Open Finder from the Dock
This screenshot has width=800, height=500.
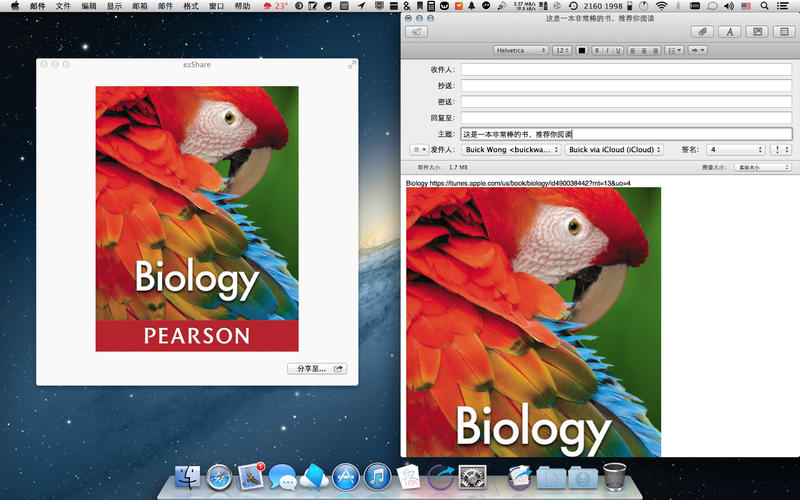[x=187, y=478]
